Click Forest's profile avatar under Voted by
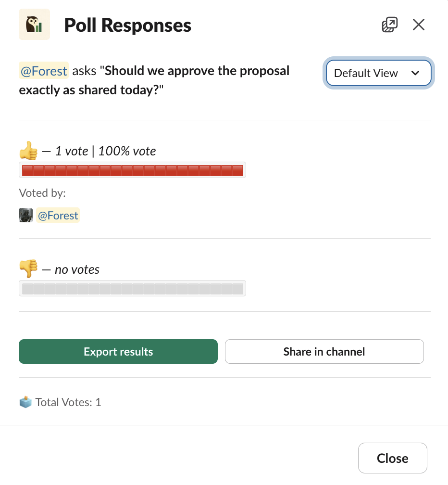448x485 pixels. [x=25, y=215]
